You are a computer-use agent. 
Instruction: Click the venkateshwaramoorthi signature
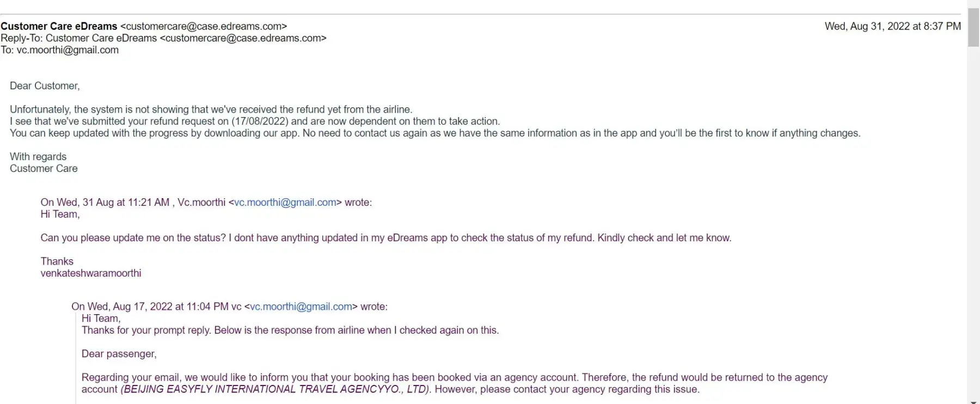[90, 273]
